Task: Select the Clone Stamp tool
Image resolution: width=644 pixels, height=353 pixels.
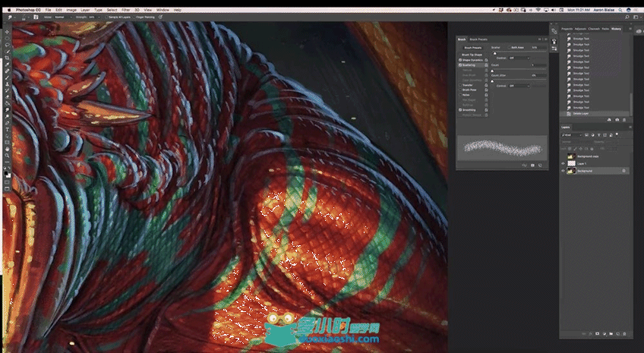Action: point(7,84)
